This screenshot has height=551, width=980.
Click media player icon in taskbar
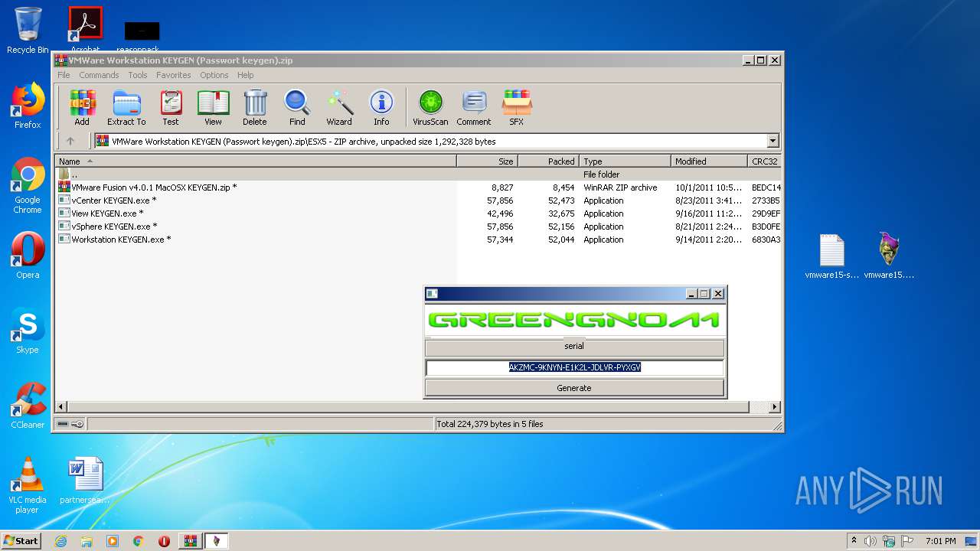[113, 541]
